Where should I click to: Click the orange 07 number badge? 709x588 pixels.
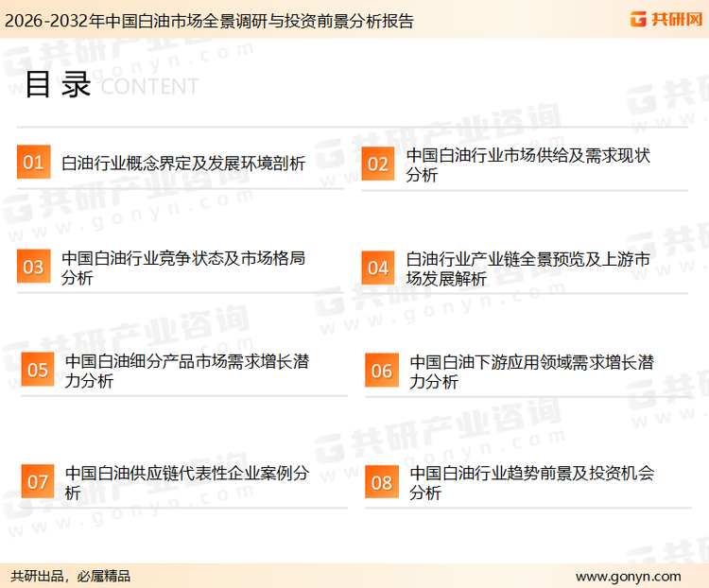pyautogui.click(x=38, y=481)
